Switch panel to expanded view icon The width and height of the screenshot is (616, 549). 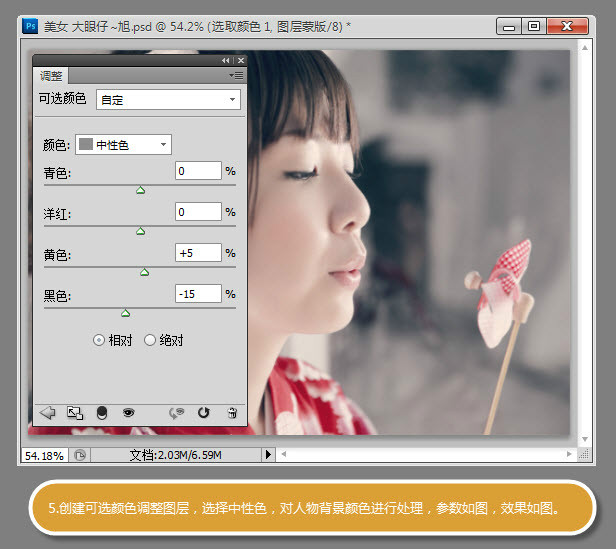[x=75, y=413]
